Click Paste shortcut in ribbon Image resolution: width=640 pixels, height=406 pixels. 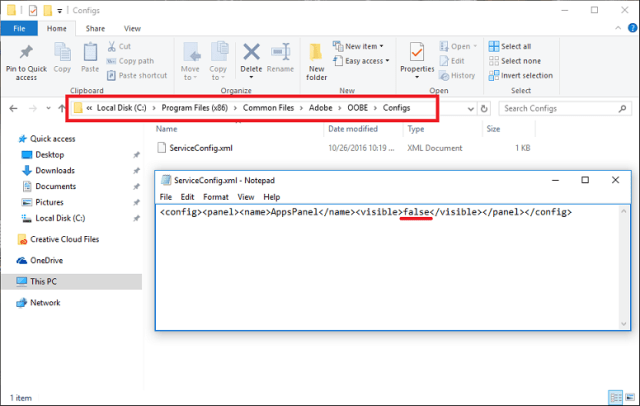[137, 75]
